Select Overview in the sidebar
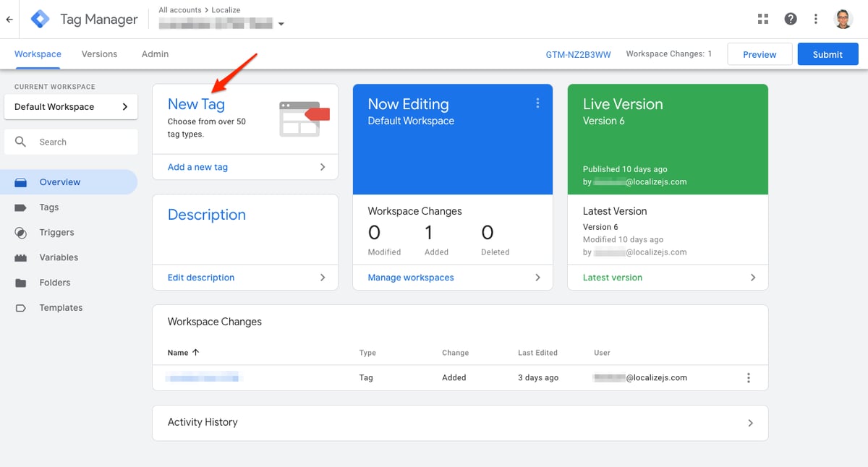Image resolution: width=868 pixels, height=467 pixels. click(x=68, y=182)
